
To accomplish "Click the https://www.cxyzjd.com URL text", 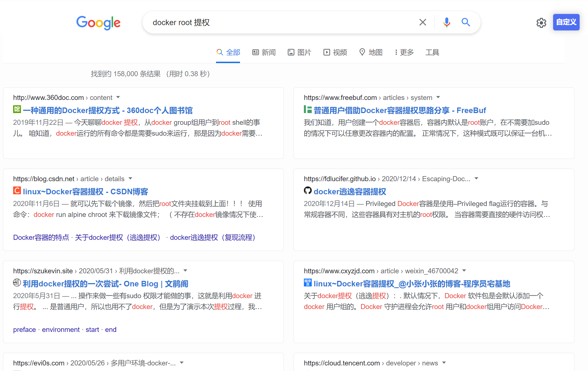I will click(339, 271).
